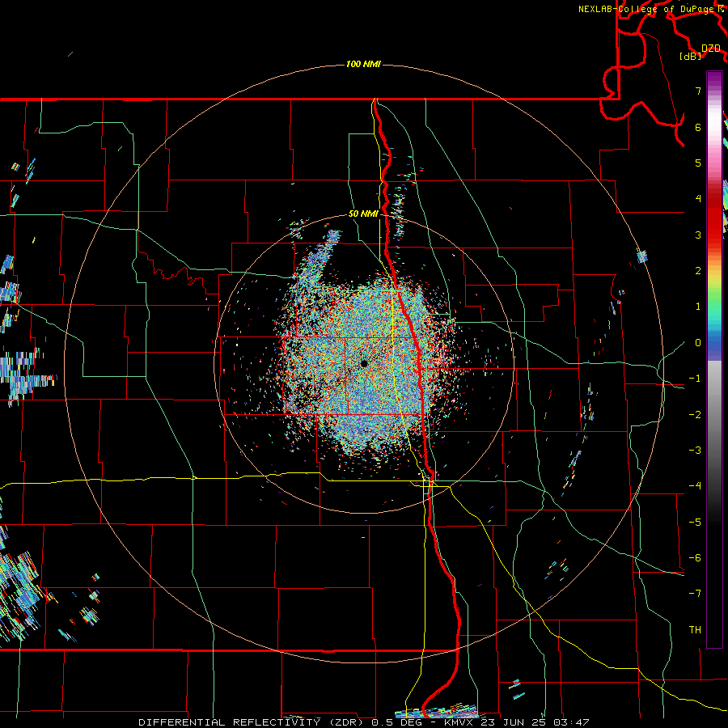This screenshot has width=728, height=728.
Task: Click the 1 dB tick label on legend
Action: [x=698, y=307]
